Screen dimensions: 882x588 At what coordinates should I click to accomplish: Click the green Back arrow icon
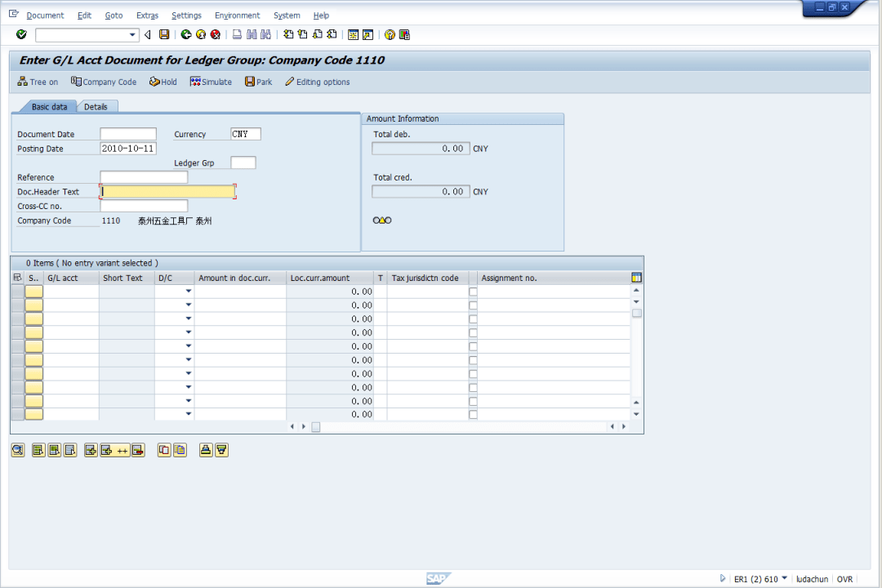(x=186, y=34)
